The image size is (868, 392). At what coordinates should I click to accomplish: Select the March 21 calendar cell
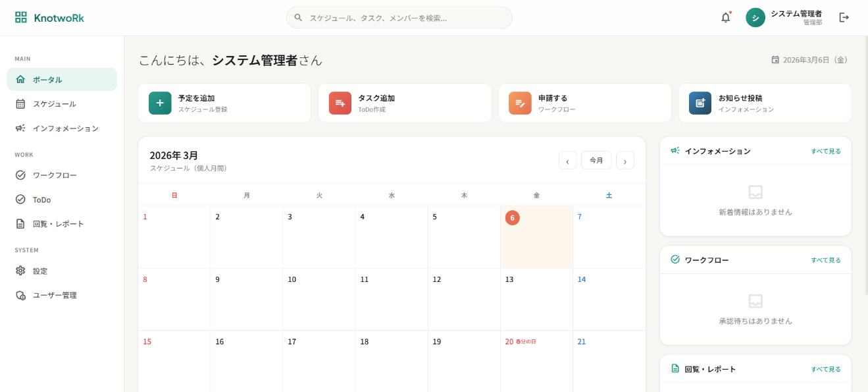609,362
